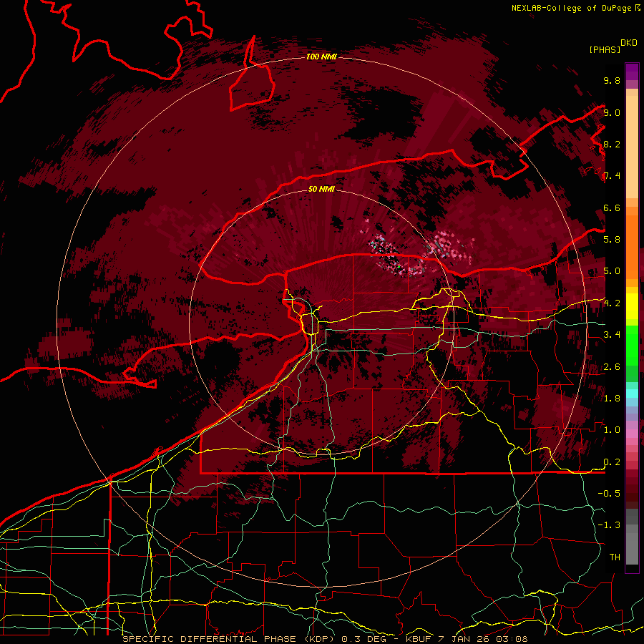Click the 5.0 scale value
This screenshot has width=644, height=644.
[x=612, y=271]
